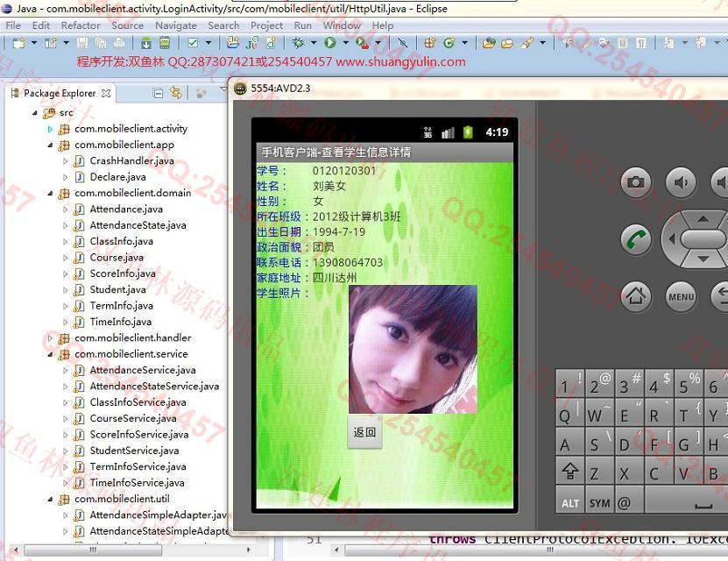Click the Search flashlight toolbar icon
728x561 pixels.
527,43
